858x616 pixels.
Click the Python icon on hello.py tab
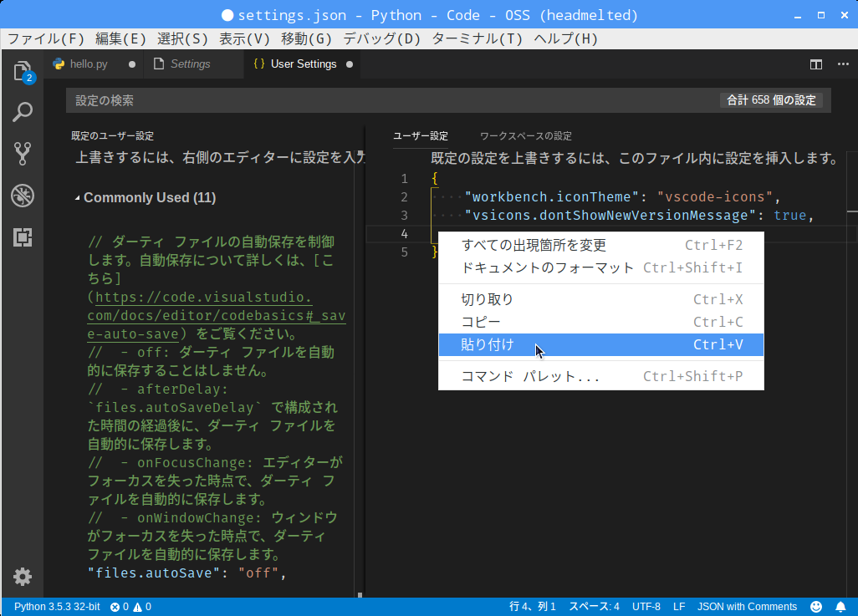pyautogui.click(x=59, y=64)
